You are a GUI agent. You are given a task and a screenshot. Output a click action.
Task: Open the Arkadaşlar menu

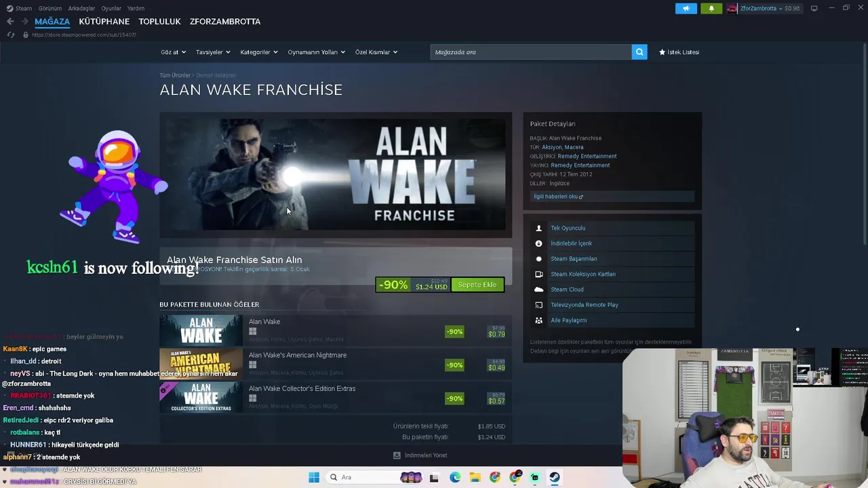tap(81, 8)
